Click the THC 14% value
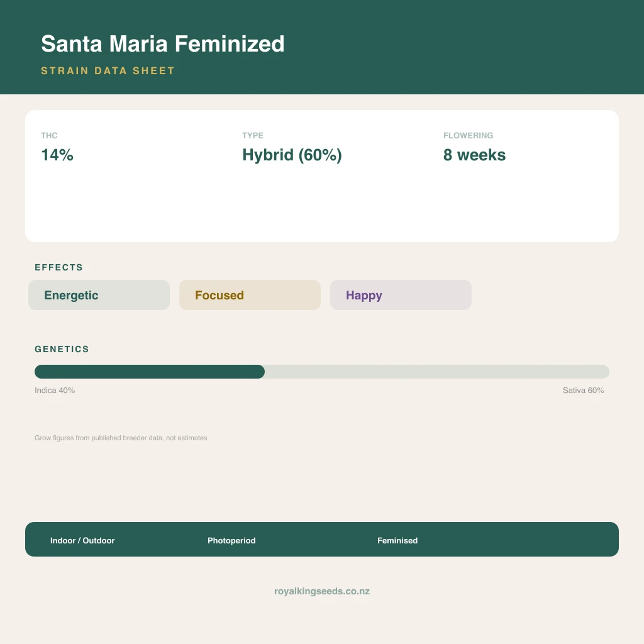Viewport: 644px width, 644px height. coord(57,155)
